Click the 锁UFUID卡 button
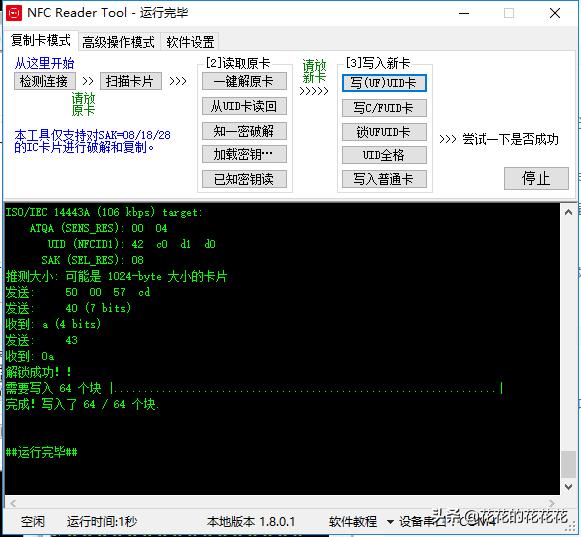The width and height of the screenshot is (581, 537). pyautogui.click(x=384, y=132)
